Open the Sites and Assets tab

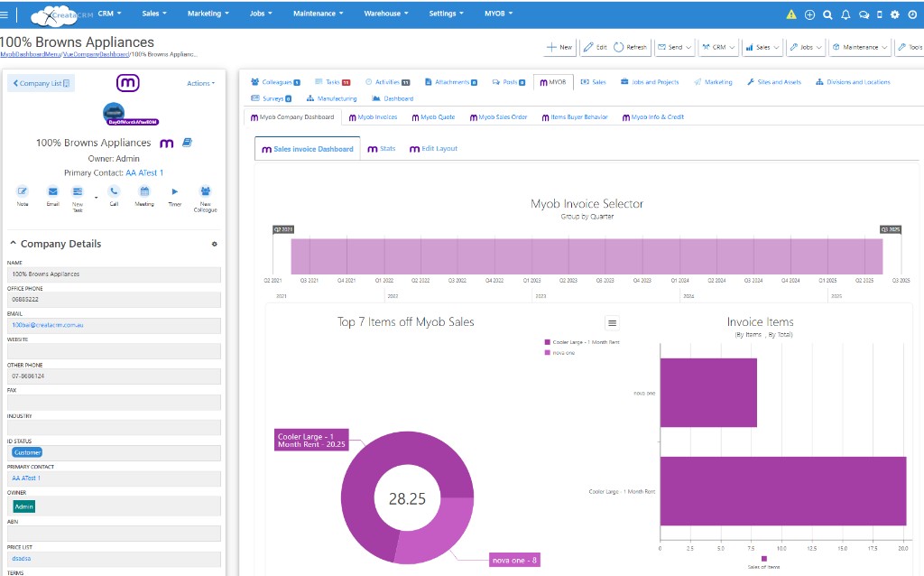coord(773,82)
